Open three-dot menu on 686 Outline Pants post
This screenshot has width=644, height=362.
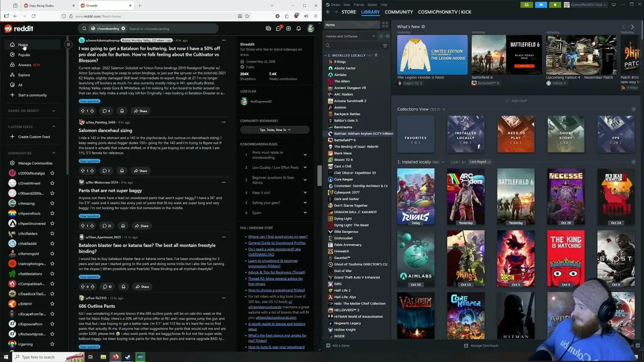tap(223, 298)
